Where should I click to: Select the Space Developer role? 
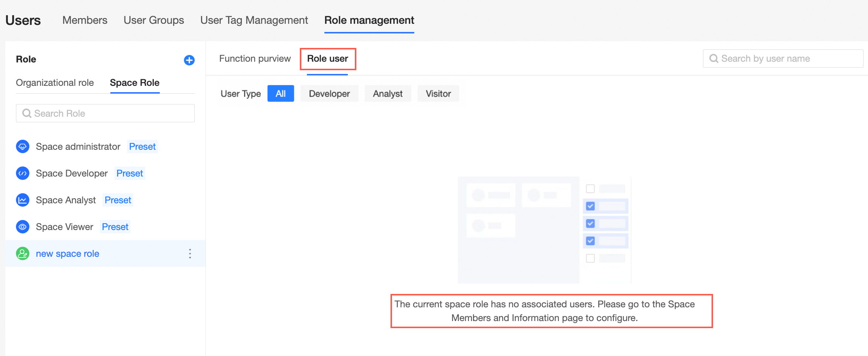(72, 173)
